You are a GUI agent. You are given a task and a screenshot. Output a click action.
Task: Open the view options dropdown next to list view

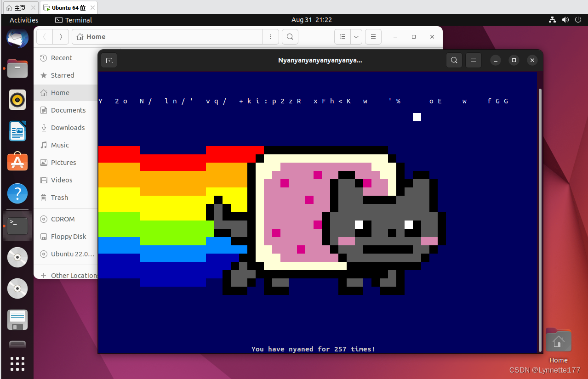coord(355,36)
